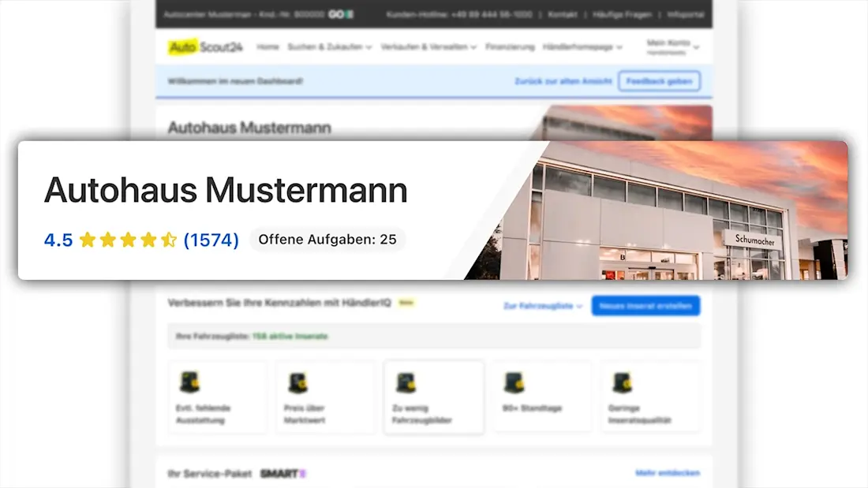Click the 'Geringe Inseratsqualität' card icon
This screenshot has width=868, height=488.
[622, 383]
